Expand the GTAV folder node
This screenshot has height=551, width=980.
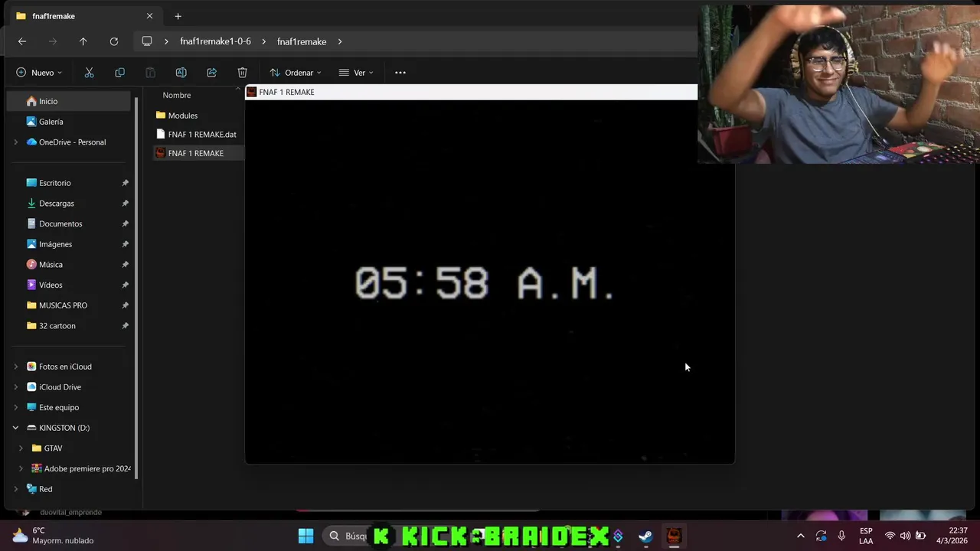click(21, 448)
